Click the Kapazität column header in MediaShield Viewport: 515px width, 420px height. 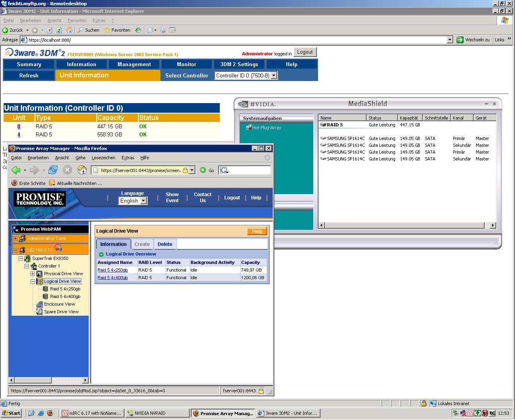pos(410,118)
